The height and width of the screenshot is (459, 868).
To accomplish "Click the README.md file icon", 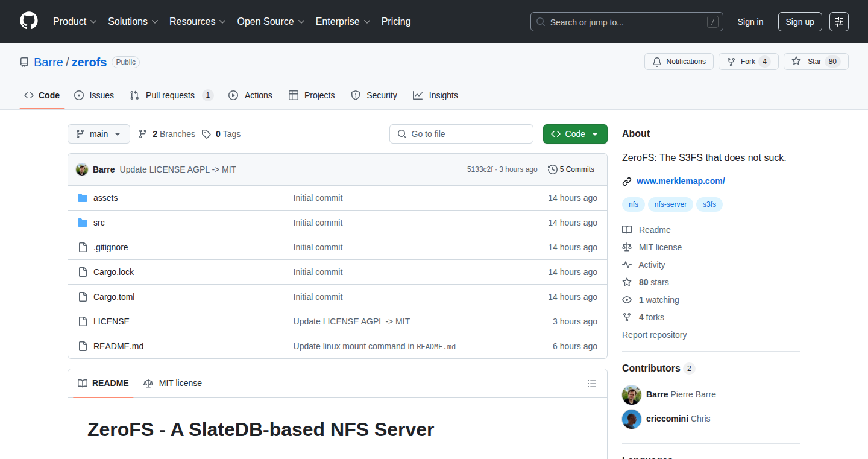I will pyautogui.click(x=83, y=346).
